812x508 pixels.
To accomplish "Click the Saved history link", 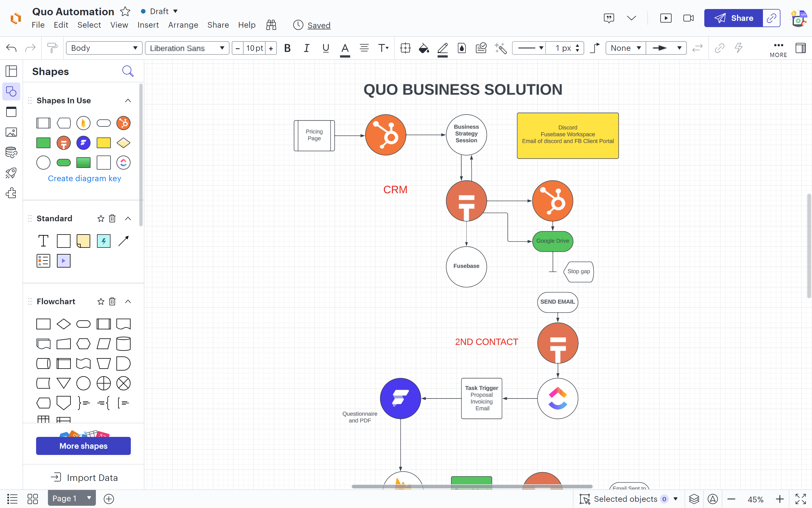I will [319, 25].
